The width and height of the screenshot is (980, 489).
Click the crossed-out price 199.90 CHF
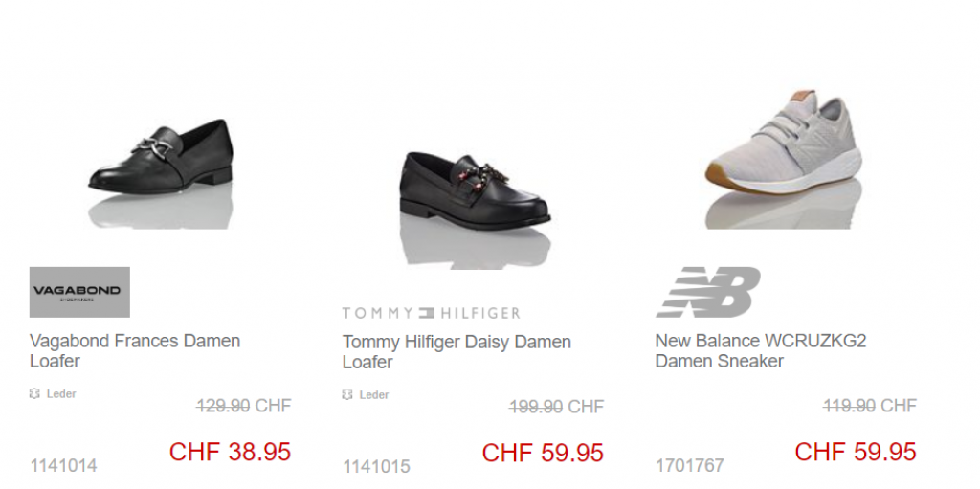(x=556, y=407)
